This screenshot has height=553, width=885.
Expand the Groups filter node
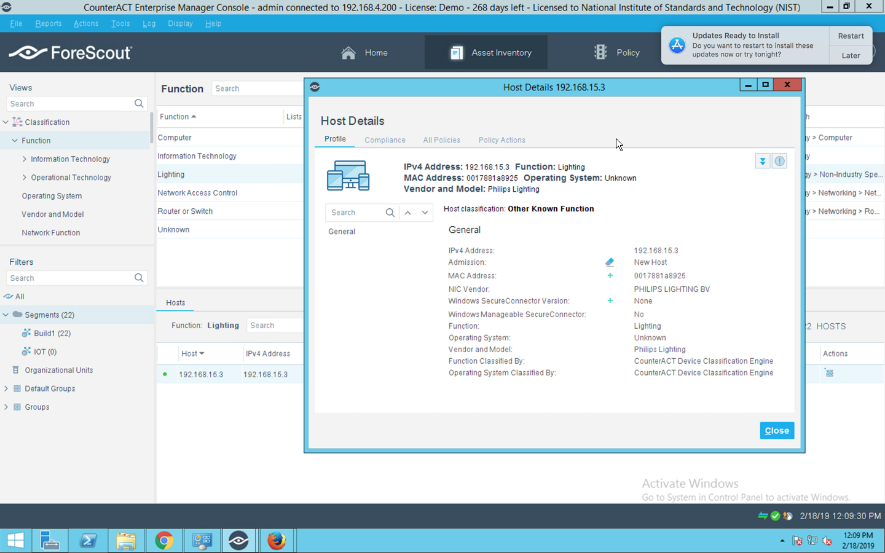[x=6, y=407]
